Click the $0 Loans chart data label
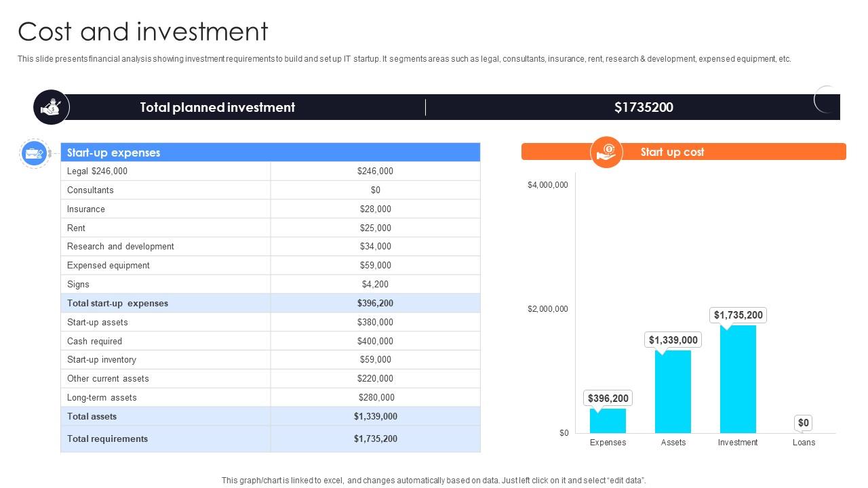Image resolution: width=868 pixels, height=488 pixels. 804,423
